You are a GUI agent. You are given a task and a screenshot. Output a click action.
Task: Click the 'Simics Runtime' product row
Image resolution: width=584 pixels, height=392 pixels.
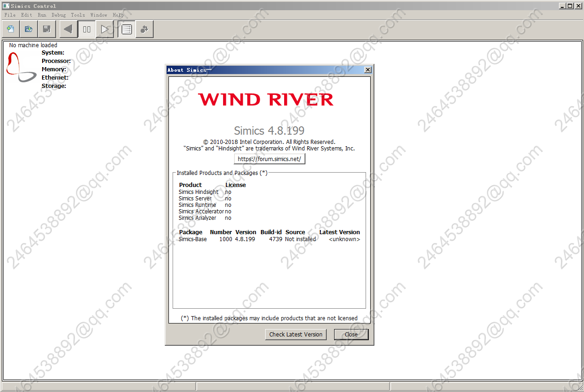click(205, 205)
